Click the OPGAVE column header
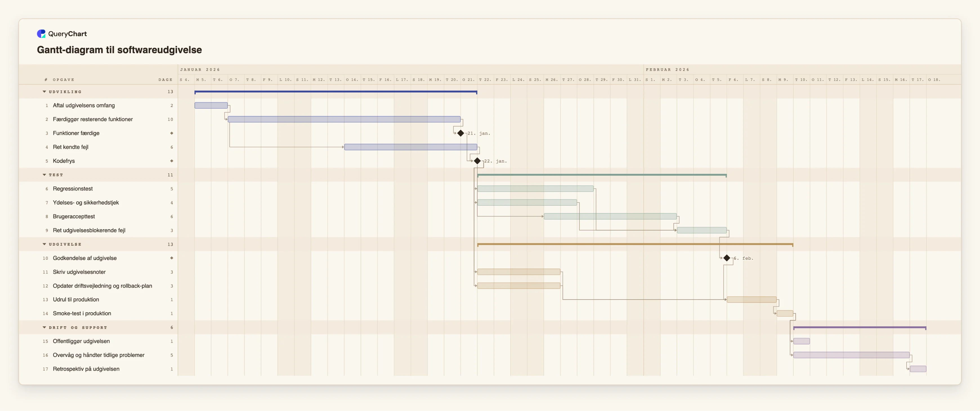The width and height of the screenshot is (980, 411). coord(64,80)
